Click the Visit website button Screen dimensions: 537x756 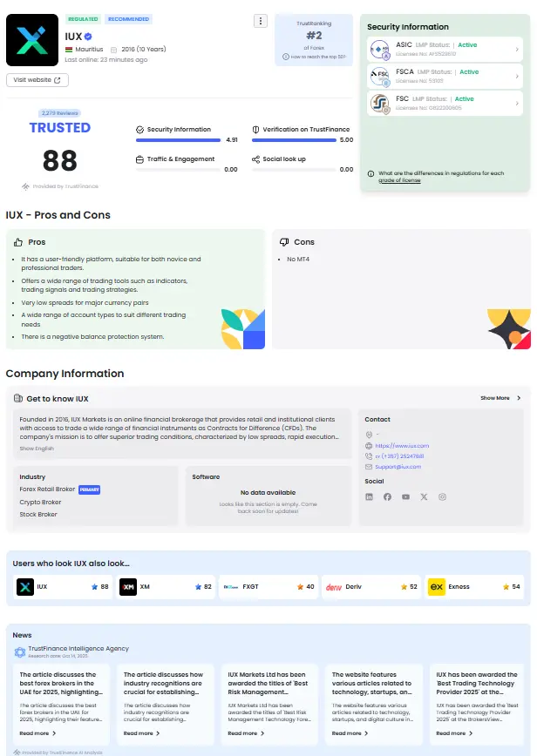coord(37,80)
